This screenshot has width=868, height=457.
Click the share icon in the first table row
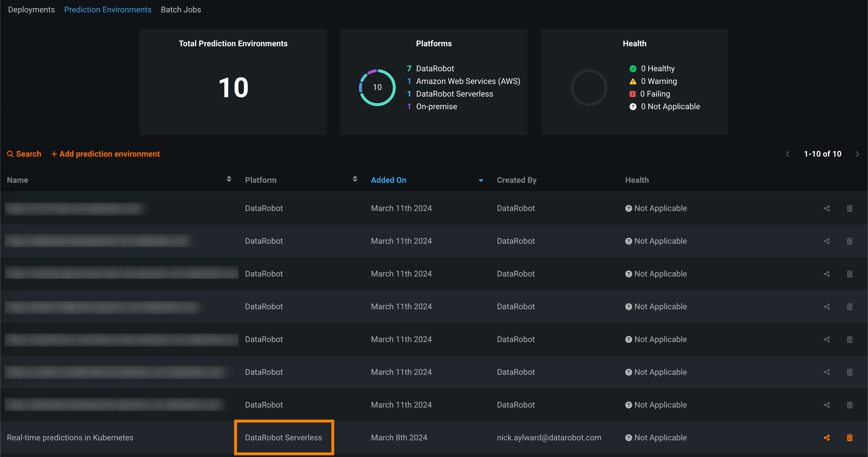pos(827,208)
